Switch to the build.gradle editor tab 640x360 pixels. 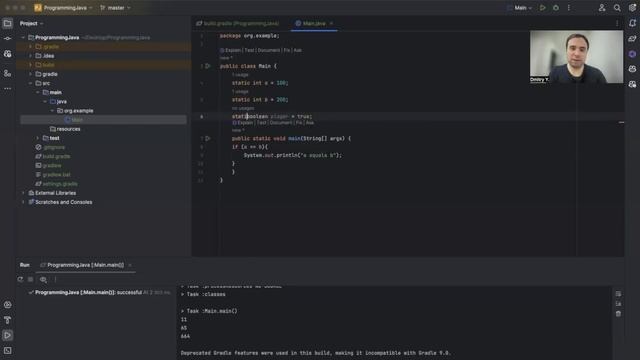(238, 24)
